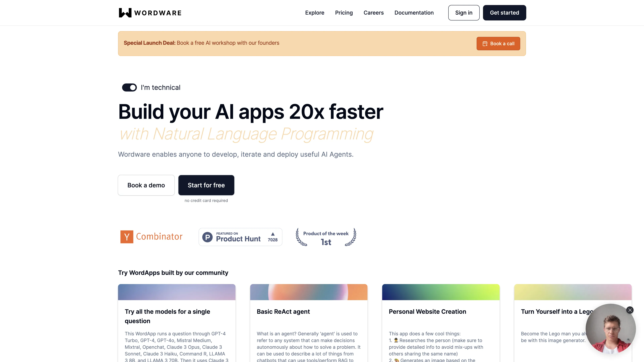Select the Careers menu item
Image resolution: width=644 pixels, height=362 pixels.
tap(373, 12)
